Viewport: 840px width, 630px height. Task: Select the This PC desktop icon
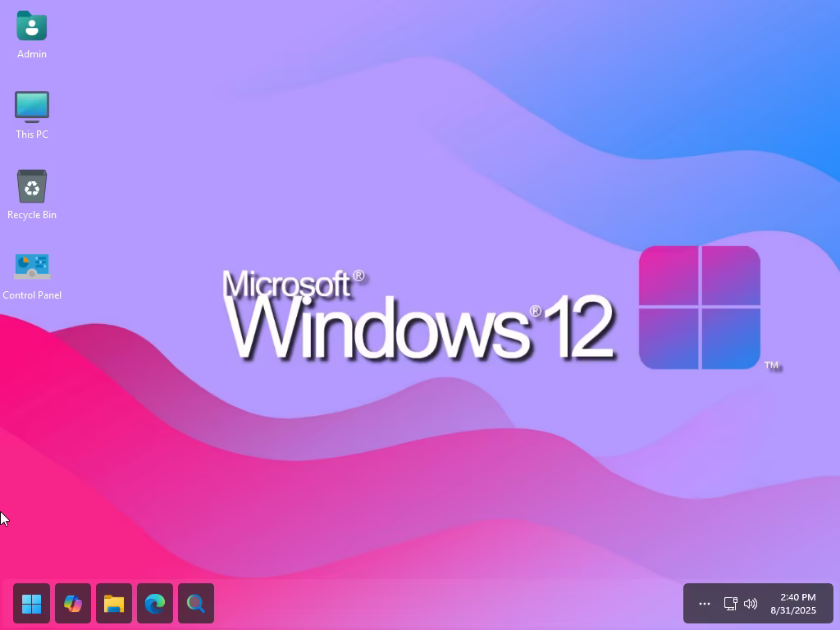click(32, 107)
